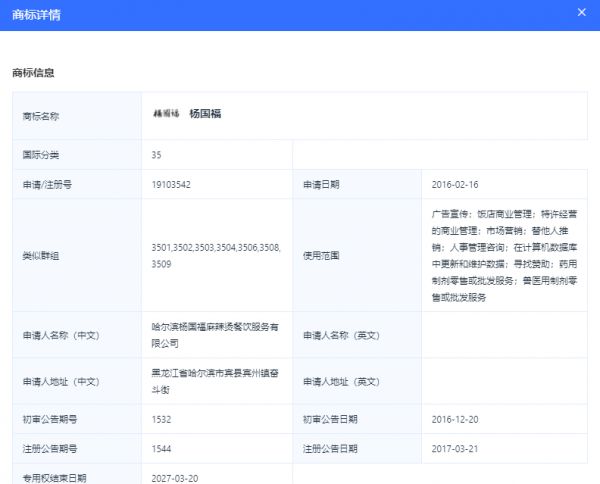The height and width of the screenshot is (484, 600).
Task: Click the 注册公告日期 label
Action: point(330,448)
